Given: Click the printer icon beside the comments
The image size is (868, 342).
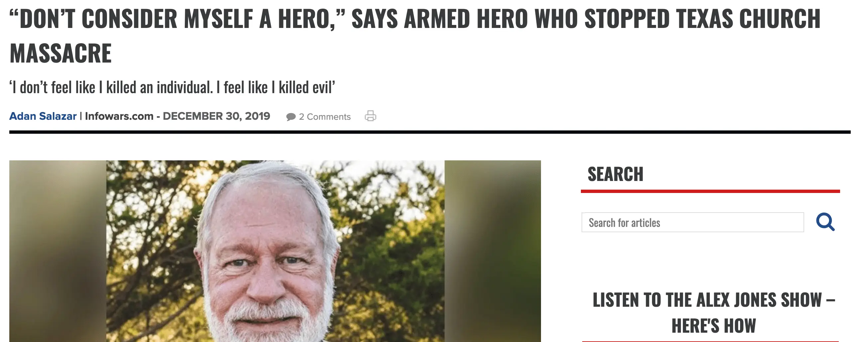Looking at the screenshot, I should pos(370,116).
